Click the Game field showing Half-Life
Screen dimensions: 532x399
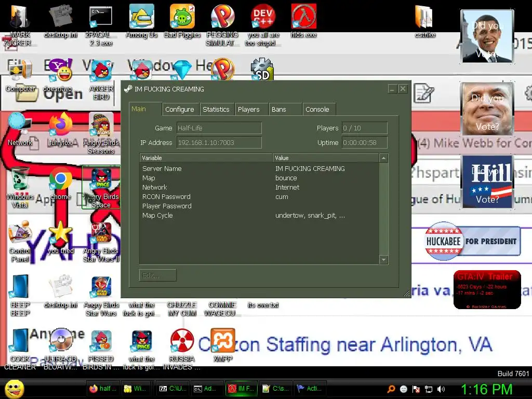(x=219, y=128)
